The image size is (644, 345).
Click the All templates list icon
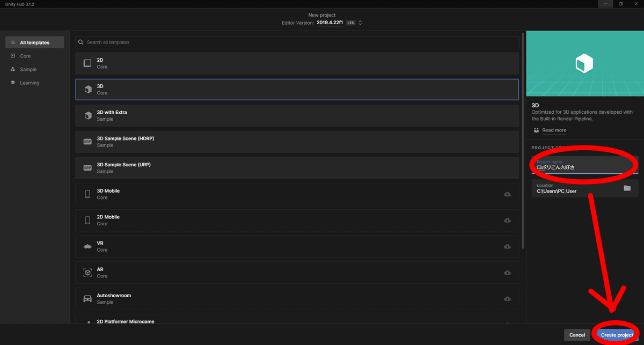click(x=13, y=42)
